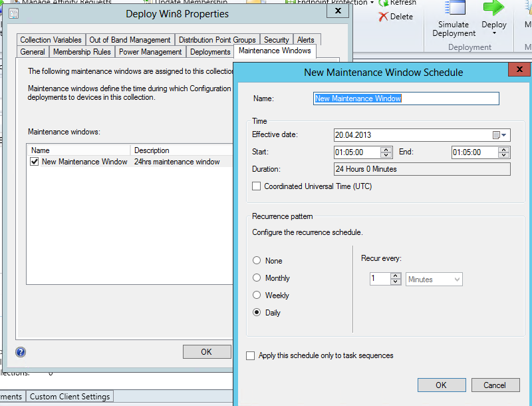Click the Deploy Win8 Properties title icon
The height and width of the screenshot is (406, 532).
coord(13,13)
